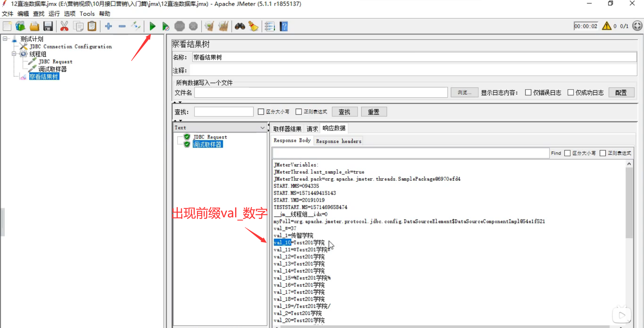Switch to the 取样器结果 tab
This screenshot has height=328, width=644.
pos(287,129)
